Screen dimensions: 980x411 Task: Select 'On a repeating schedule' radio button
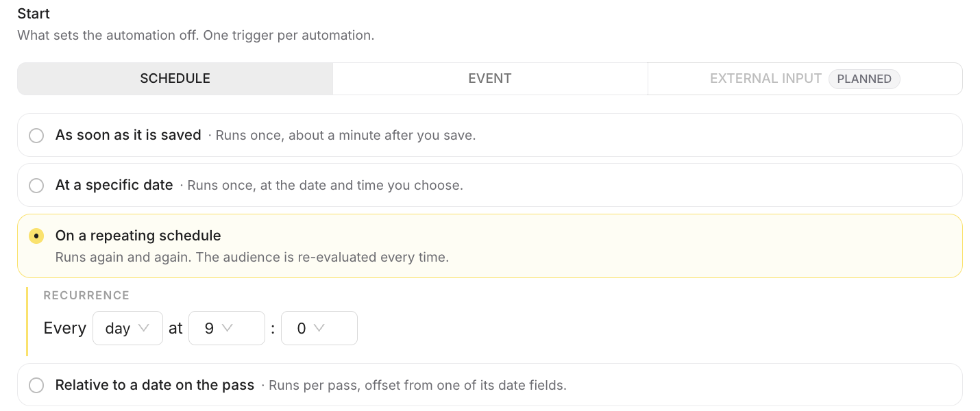[x=36, y=236]
